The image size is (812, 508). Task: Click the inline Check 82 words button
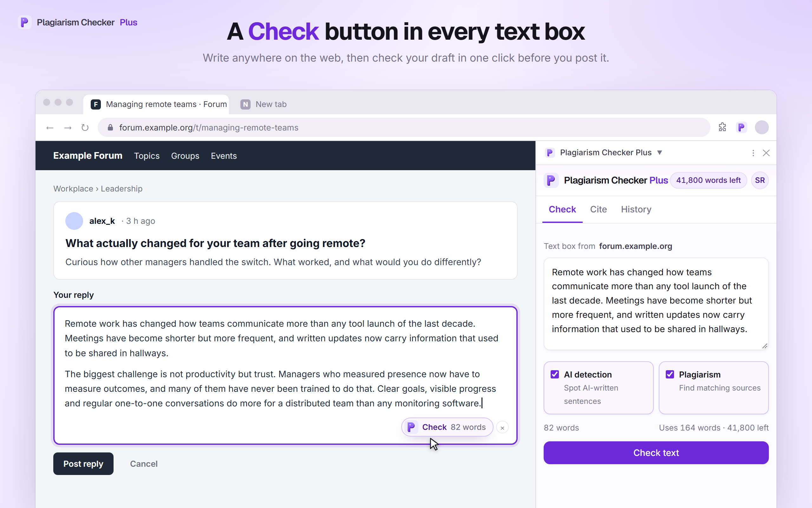[447, 427]
